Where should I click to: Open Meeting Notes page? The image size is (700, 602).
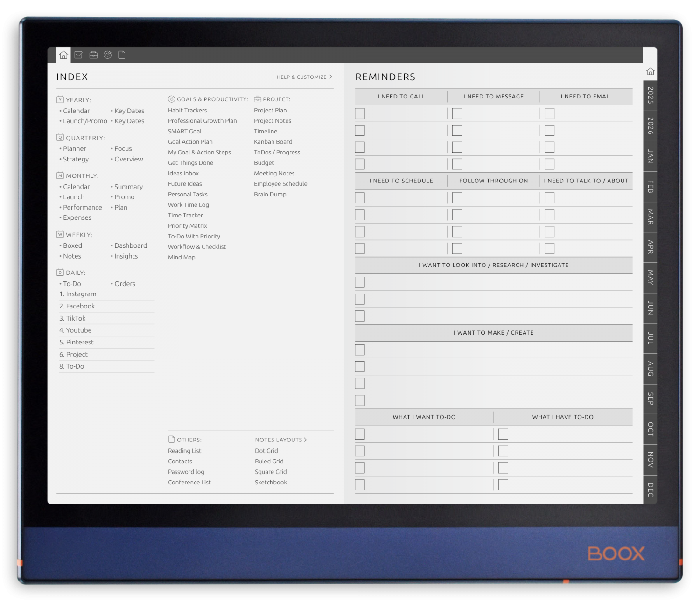pos(274,173)
